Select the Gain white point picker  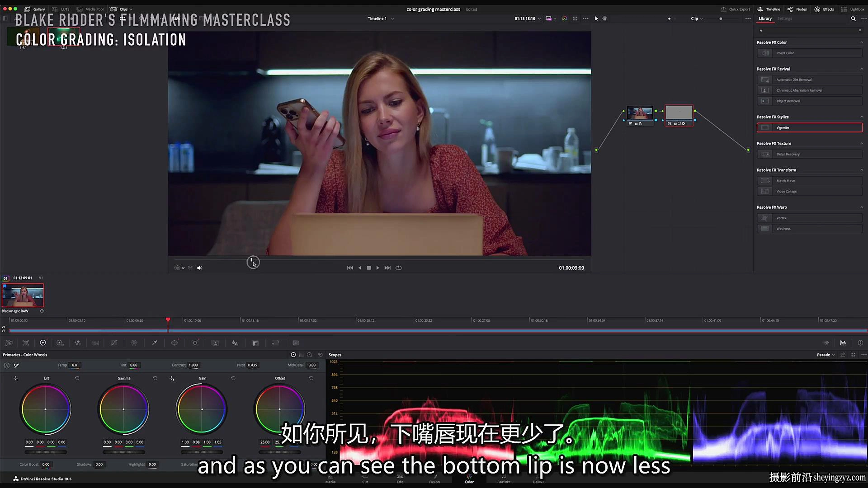click(x=172, y=378)
